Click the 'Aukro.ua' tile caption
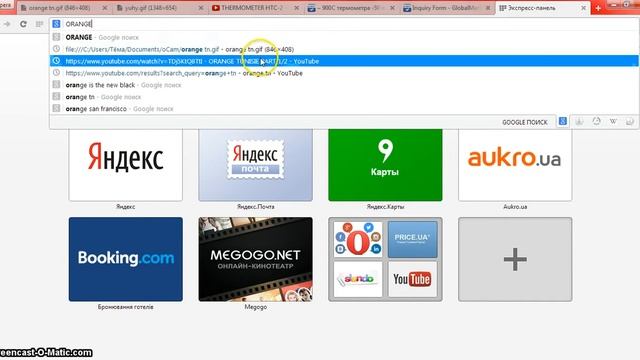Image resolution: width=640 pixels, height=360 pixels. (515, 207)
